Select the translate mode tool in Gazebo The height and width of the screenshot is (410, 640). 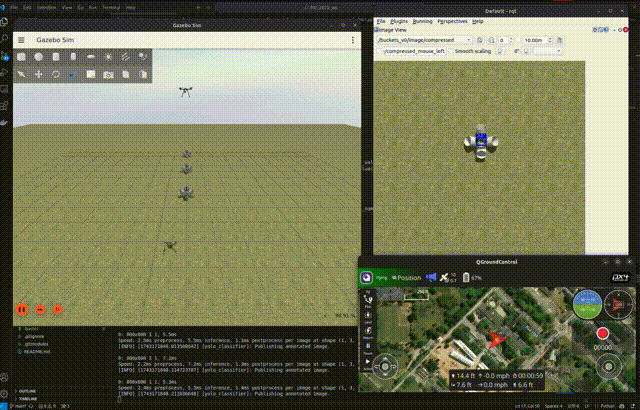(39, 74)
